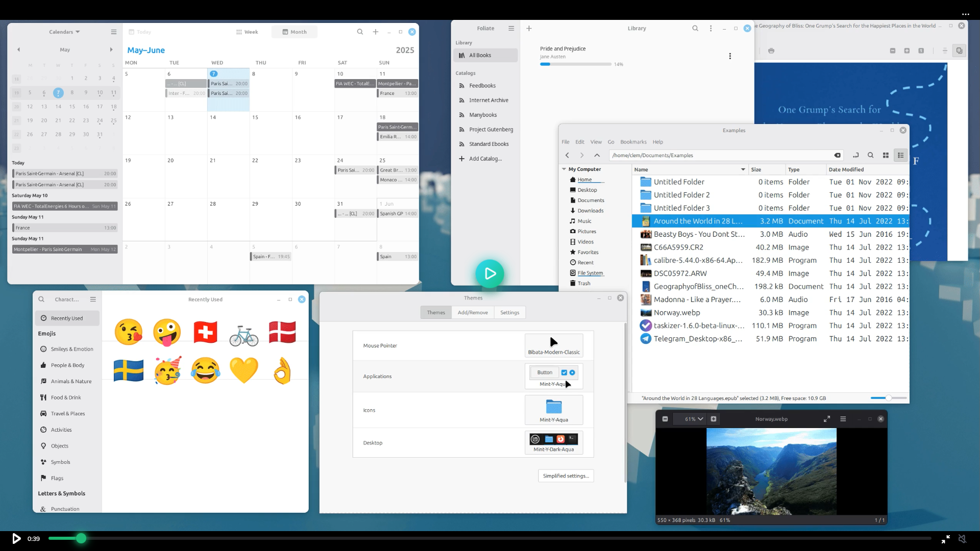Select the Flags emoji category
This screenshot has height=551, width=980.
[x=57, y=478]
